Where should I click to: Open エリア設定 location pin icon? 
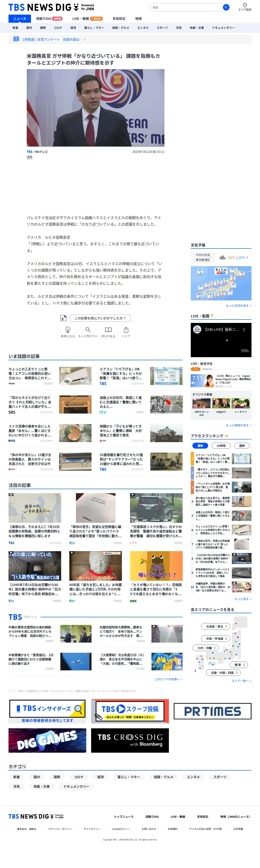[245, 5]
